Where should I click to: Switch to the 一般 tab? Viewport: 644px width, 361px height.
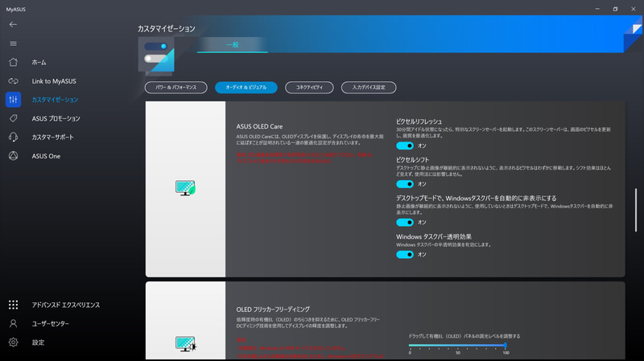(x=233, y=45)
